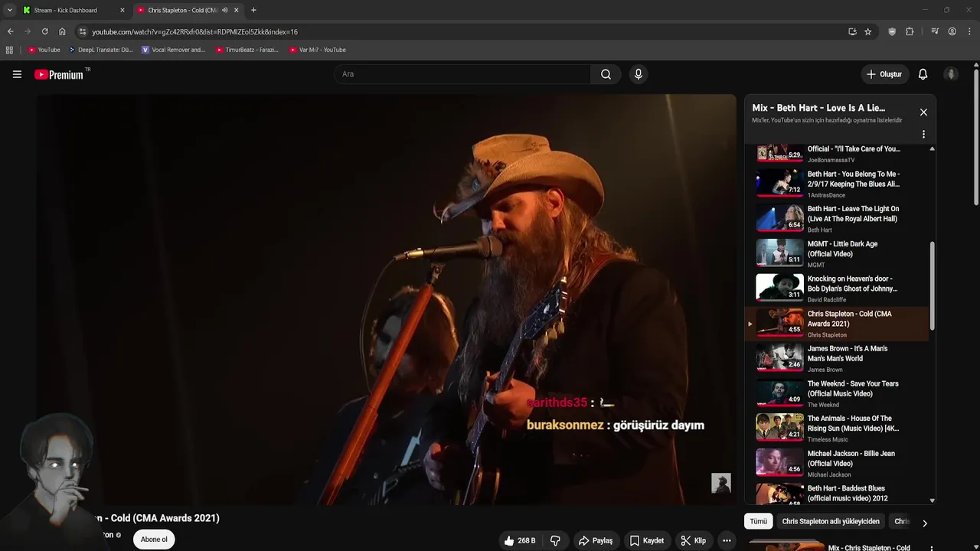Open media controls icon in browser toolbar
This screenshot has height=551, width=980.
click(935, 31)
